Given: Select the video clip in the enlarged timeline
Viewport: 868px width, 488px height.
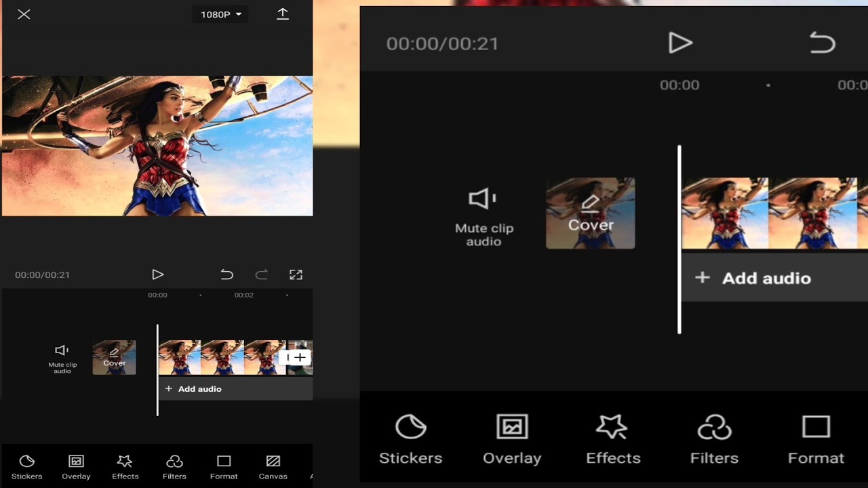Looking at the screenshot, I should (775, 213).
